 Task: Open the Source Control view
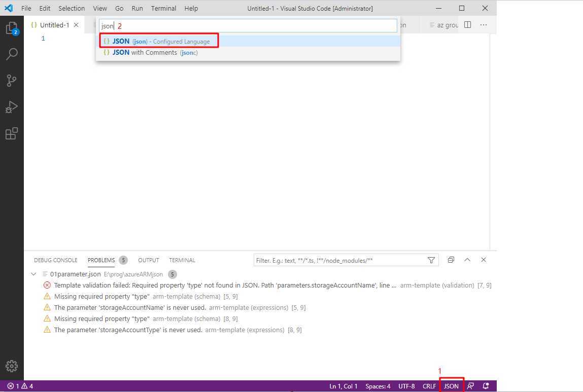(12, 81)
